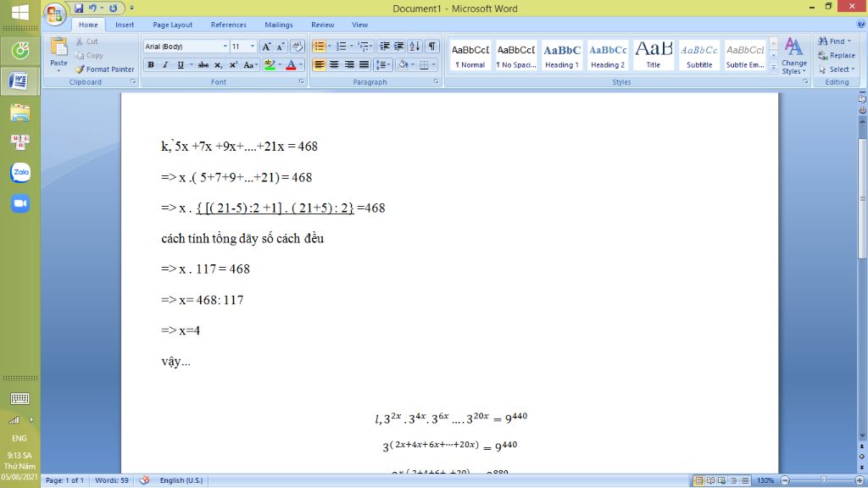Viewport: 868px width, 488px height.
Task: Shrink font size
Action: (x=280, y=47)
